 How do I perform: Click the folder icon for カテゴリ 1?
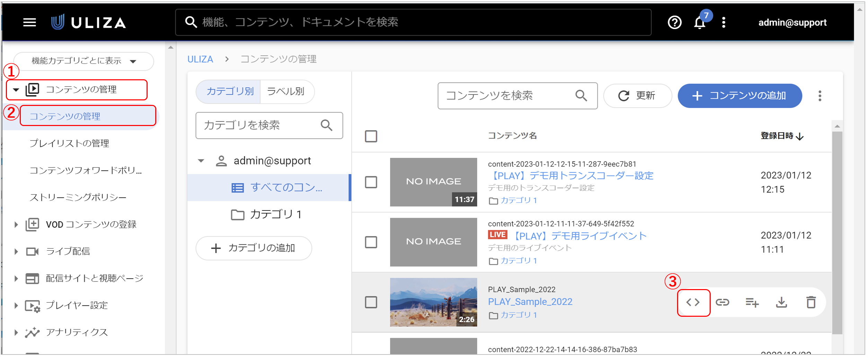tap(237, 215)
